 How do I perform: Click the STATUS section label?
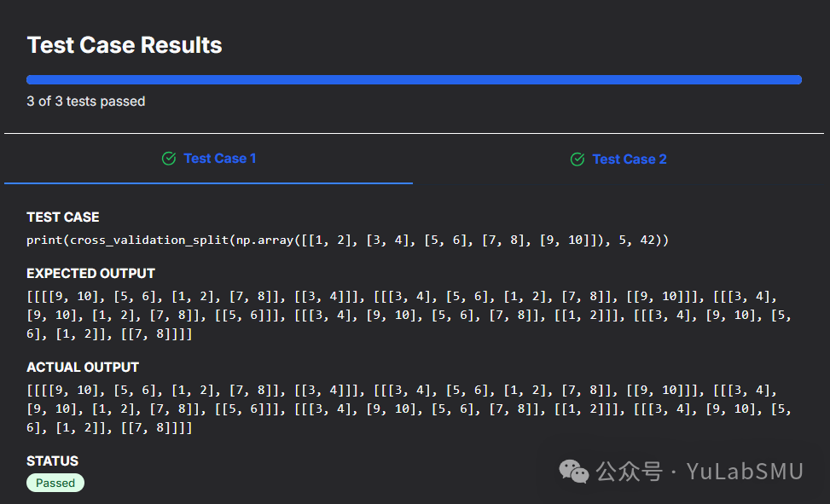(x=52, y=461)
